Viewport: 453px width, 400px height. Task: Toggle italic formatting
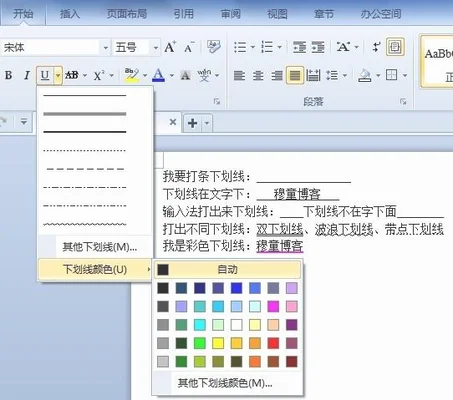click(x=27, y=75)
